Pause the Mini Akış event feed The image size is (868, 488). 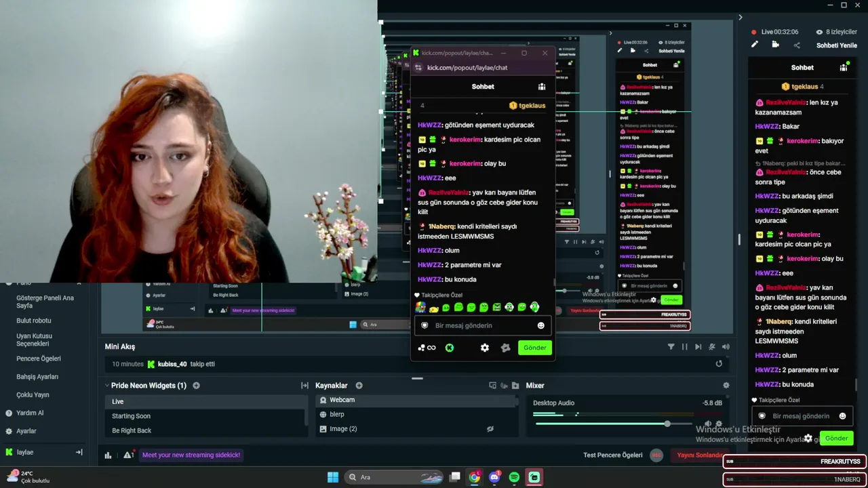684,346
